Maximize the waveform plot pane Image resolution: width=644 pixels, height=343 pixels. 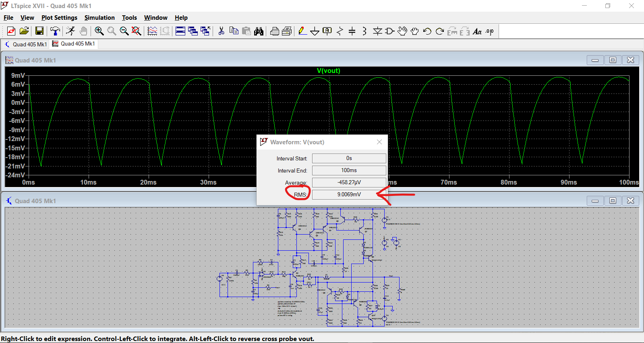pyautogui.click(x=613, y=60)
